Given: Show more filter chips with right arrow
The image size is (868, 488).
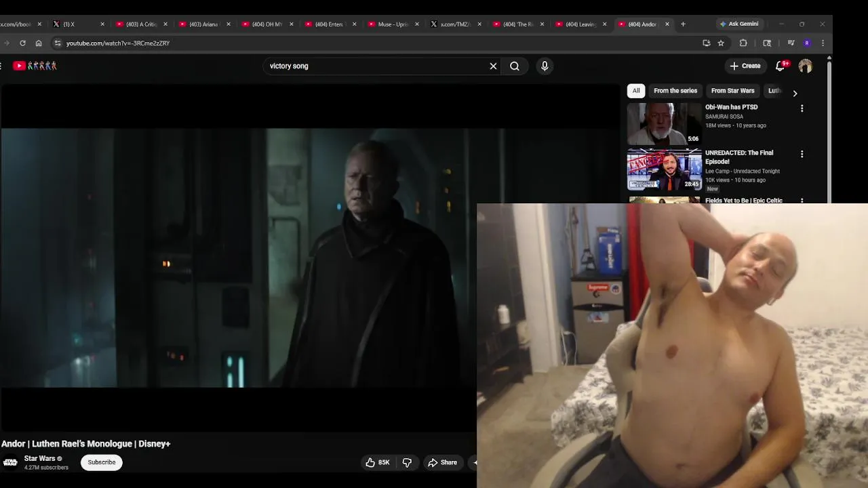Looking at the screenshot, I should pos(795,94).
